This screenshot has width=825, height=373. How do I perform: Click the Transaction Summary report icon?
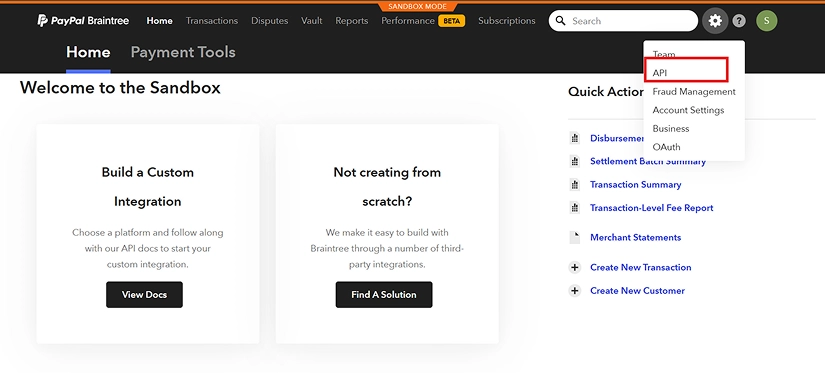coord(575,185)
